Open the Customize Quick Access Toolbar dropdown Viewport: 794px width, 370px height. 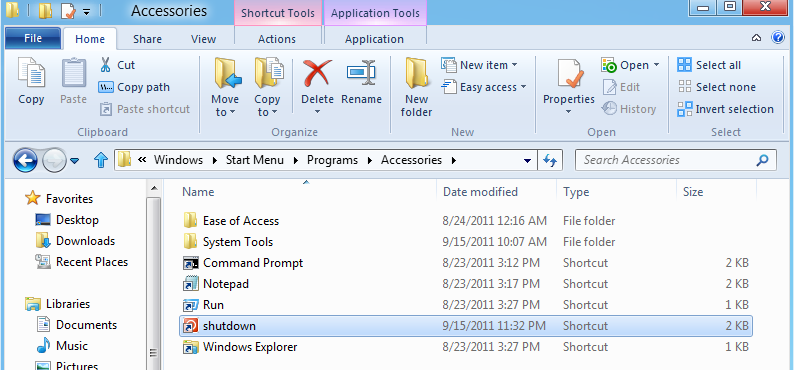click(87, 11)
